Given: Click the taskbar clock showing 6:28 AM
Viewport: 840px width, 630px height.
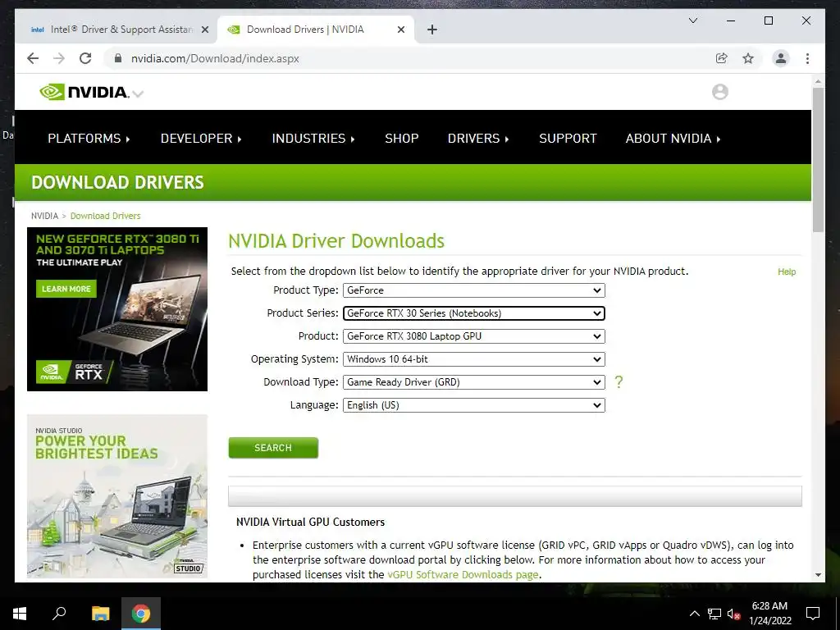Looking at the screenshot, I should 769,614.
